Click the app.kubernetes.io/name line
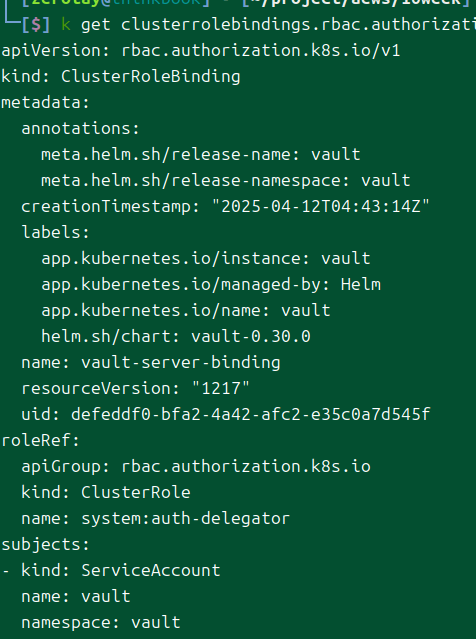 pyautogui.click(x=186, y=311)
